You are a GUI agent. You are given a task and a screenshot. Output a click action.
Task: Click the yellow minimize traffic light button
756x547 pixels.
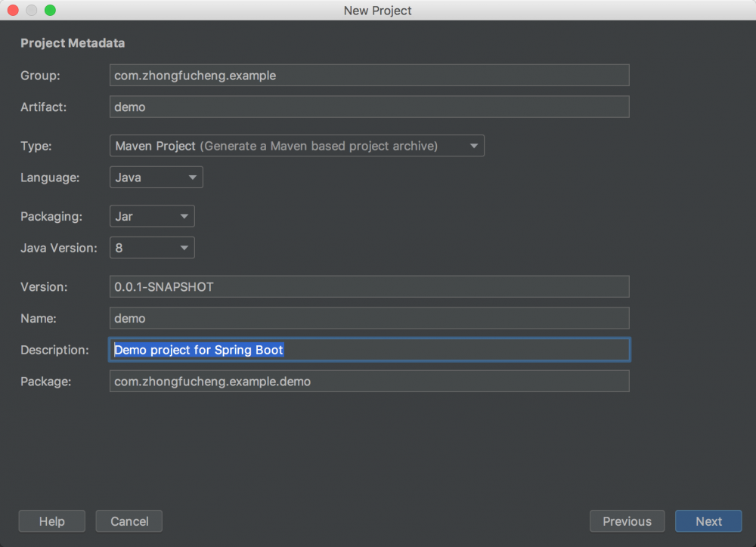31,10
